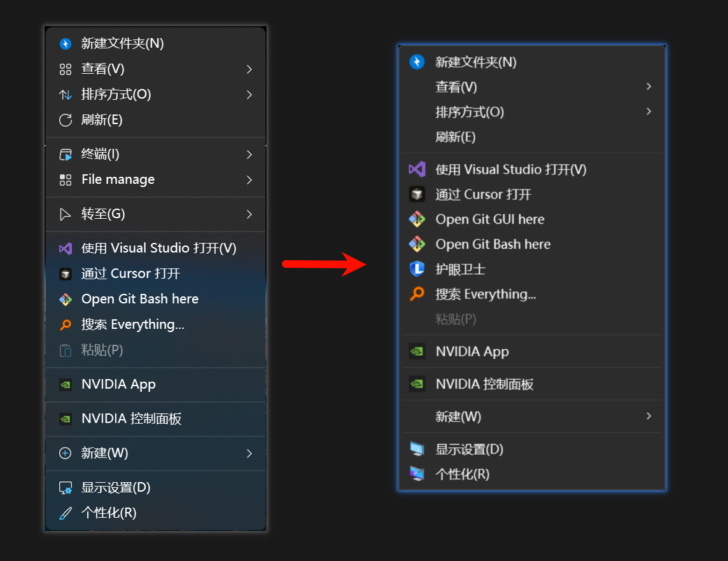Expand 查看(V) submenu arrow in left menu
The width and height of the screenshot is (728, 561).
pyautogui.click(x=249, y=69)
